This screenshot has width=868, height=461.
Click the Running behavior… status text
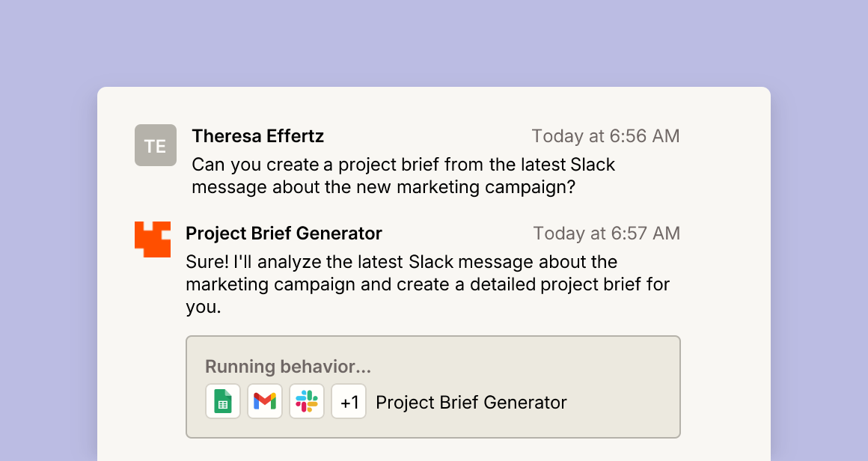click(x=288, y=367)
